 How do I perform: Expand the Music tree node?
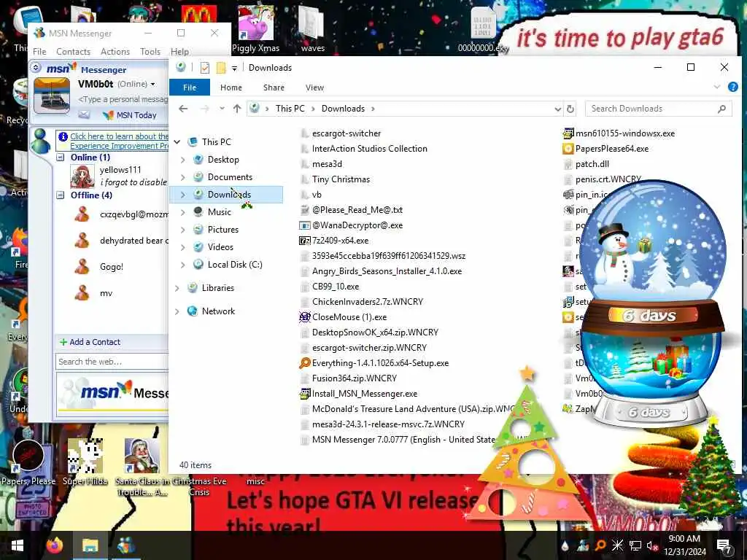point(183,212)
